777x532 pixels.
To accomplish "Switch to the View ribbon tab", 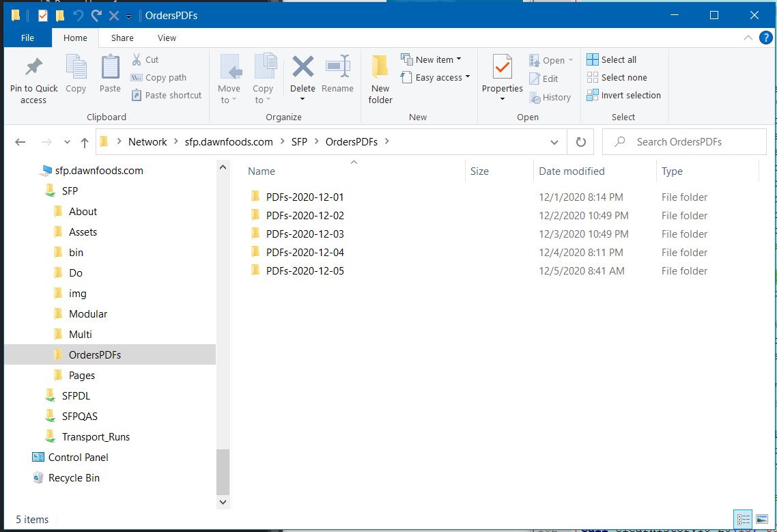I will 167,38.
